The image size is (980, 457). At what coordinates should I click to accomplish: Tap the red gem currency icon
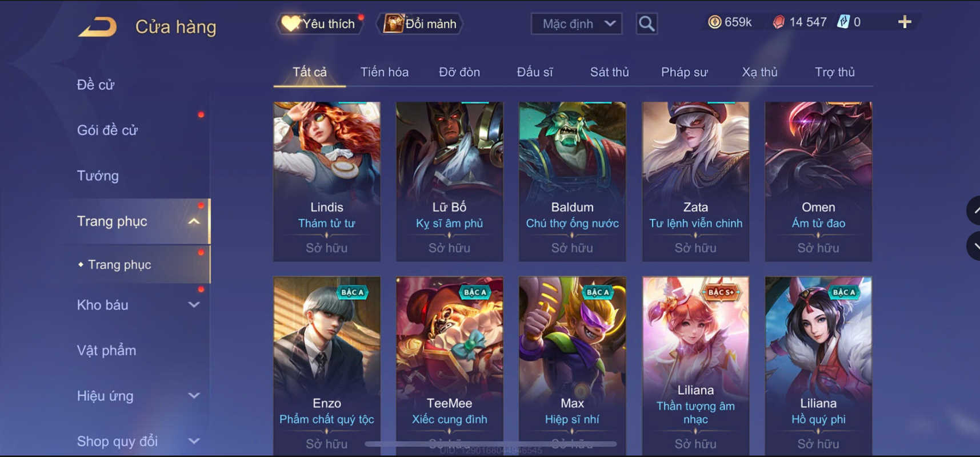[x=778, y=22]
